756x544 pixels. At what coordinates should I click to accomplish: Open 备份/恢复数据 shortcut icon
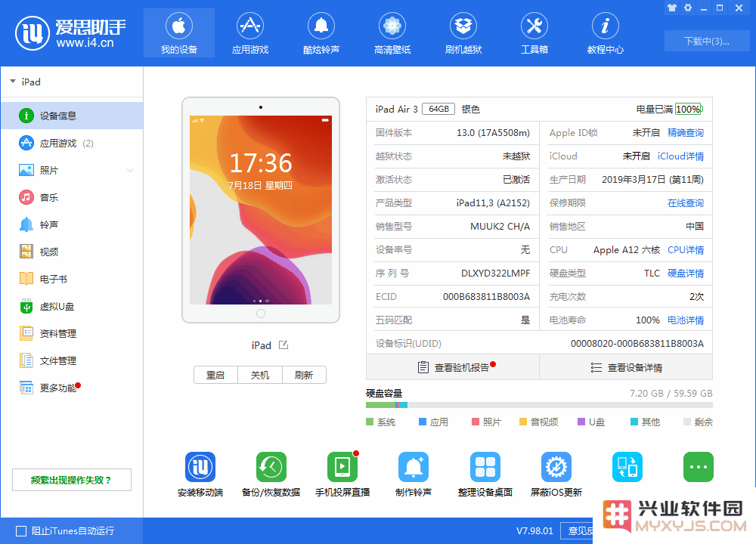tap(271, 466)
